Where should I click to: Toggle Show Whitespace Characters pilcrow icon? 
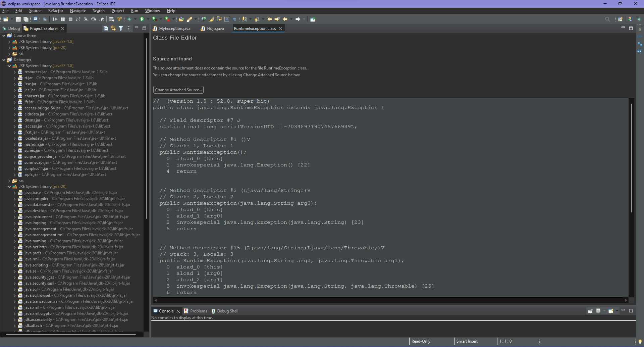[x=234, y=19]
